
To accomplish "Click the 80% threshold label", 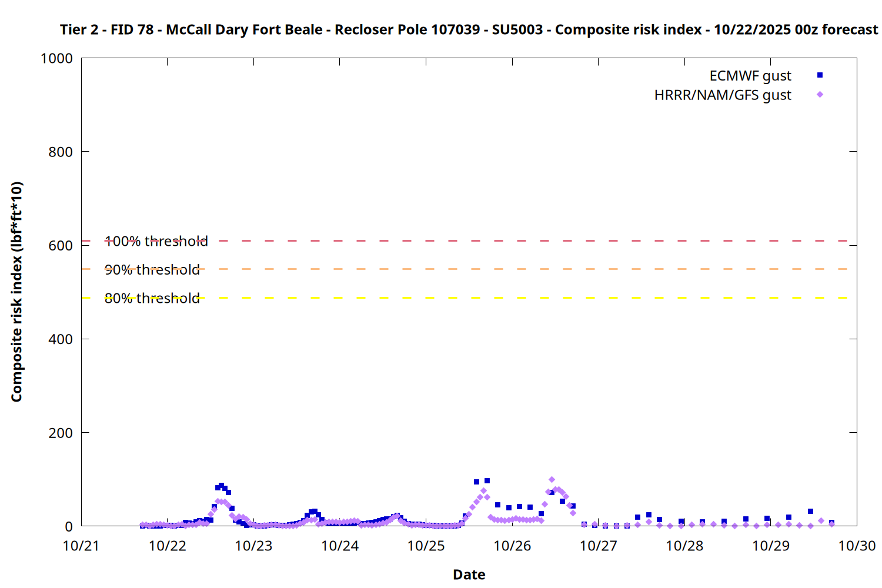I will 152,298.
